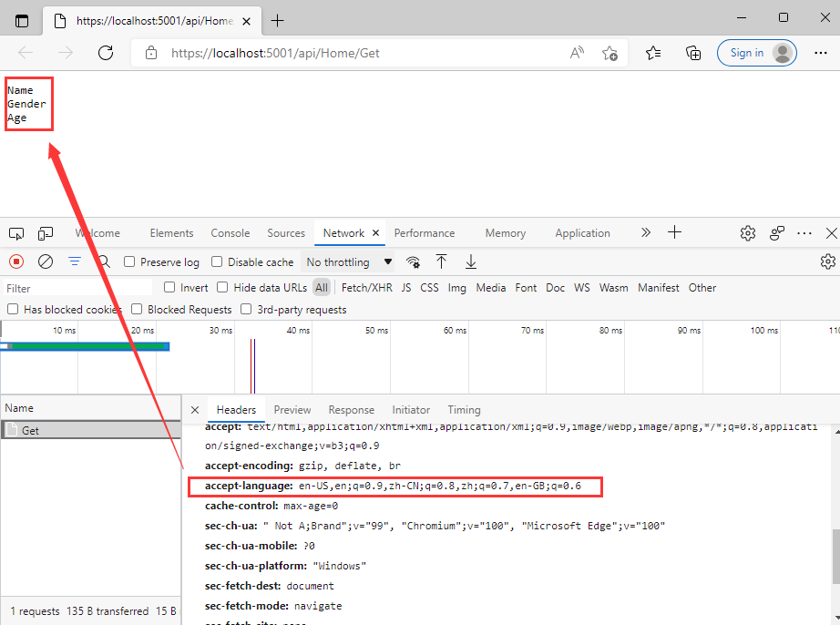Viewport: 840px width, 625px height.
Task: Export network log as HAR
Action: [470, 261]
